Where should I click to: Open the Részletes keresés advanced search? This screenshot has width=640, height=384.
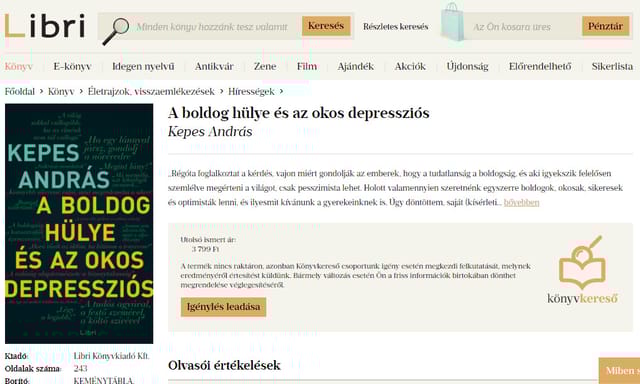[396, 27]
